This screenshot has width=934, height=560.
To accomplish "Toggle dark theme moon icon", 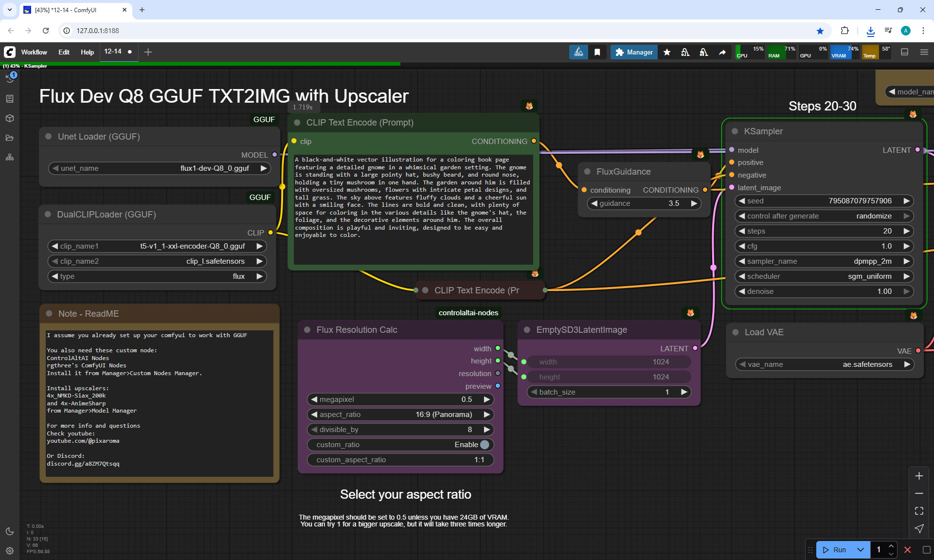I will pos(10,531).
